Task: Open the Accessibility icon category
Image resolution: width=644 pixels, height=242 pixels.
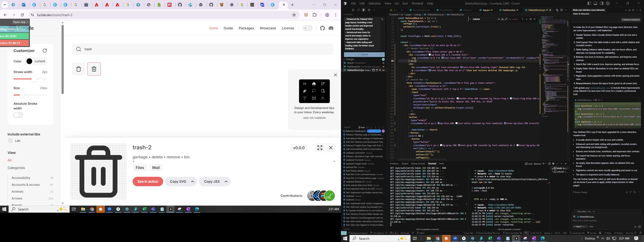Action: pos(21,178)
